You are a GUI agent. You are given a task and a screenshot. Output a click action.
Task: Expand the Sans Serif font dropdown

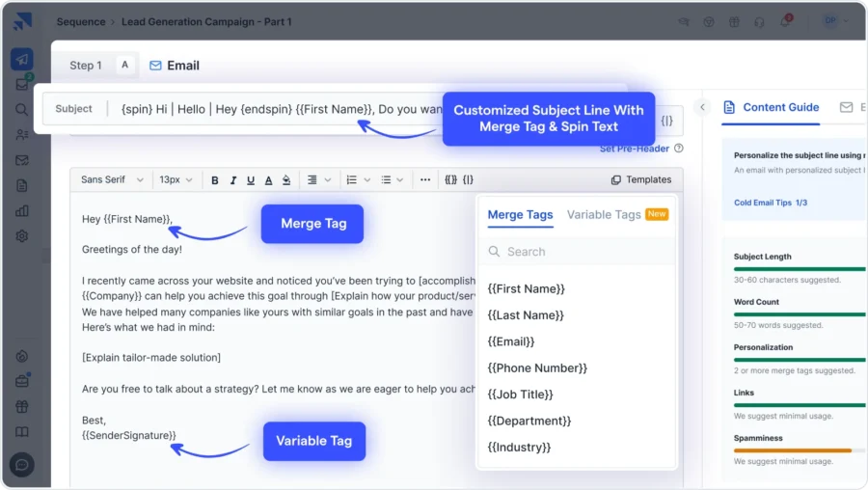112,180
